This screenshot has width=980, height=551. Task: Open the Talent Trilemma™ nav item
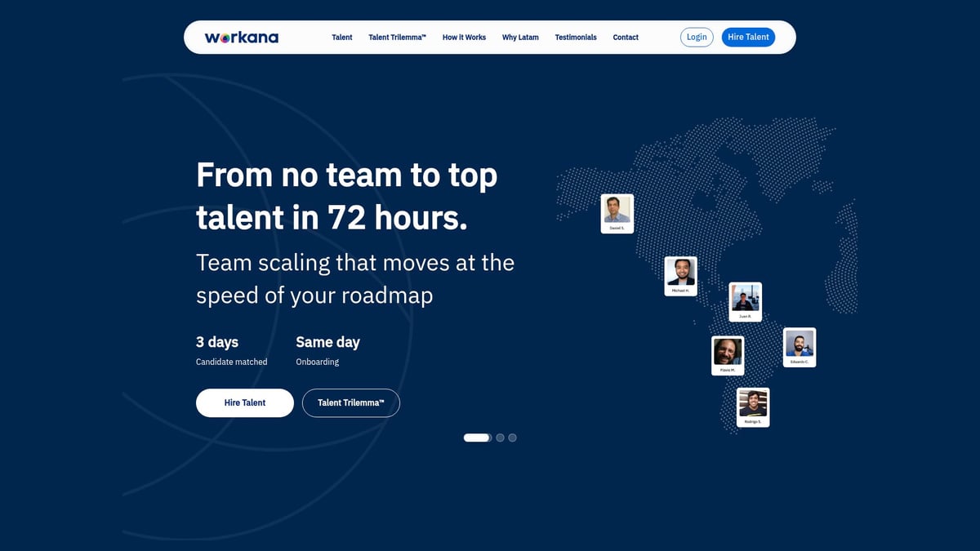coord(398,37)
